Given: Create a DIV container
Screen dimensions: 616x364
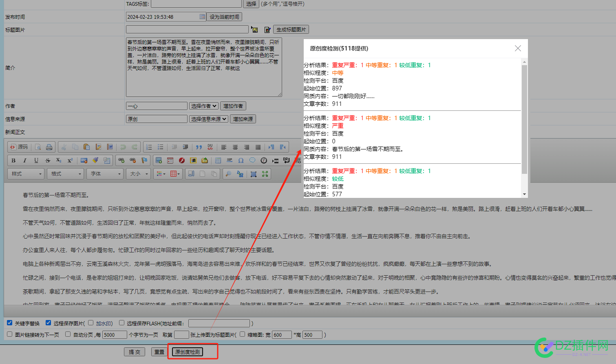Looking at the screenshot, I should coord(210,147).
